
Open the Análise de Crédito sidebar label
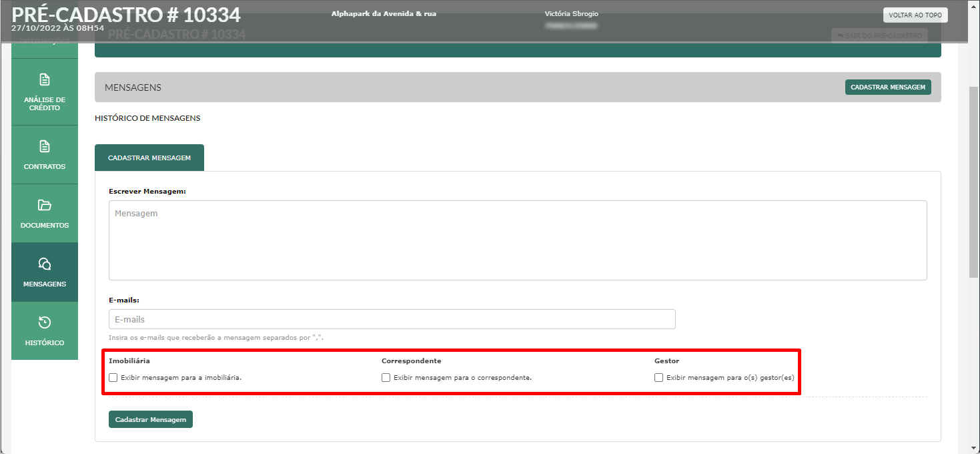coord(45,103)
